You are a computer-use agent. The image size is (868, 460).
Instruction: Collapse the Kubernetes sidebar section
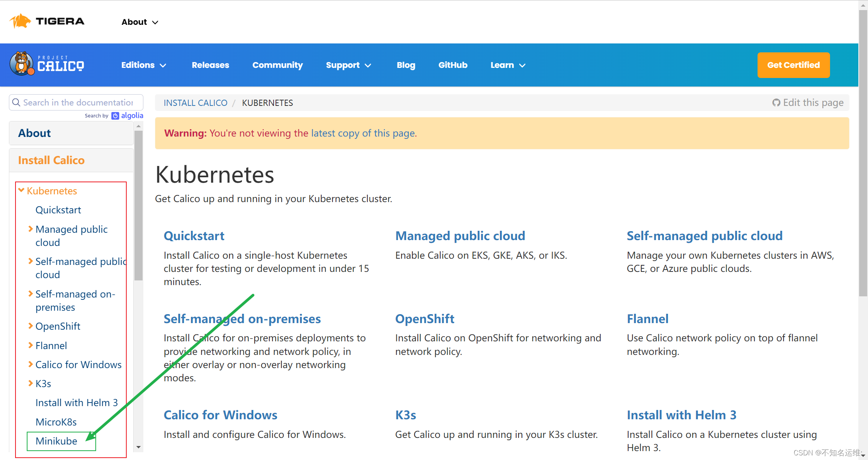[22, 190]
